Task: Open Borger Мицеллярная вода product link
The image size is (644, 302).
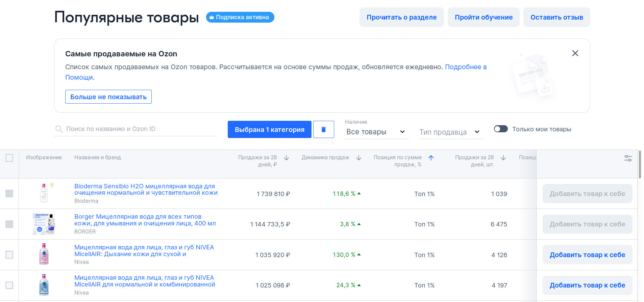Action: (x=145, y=220)
